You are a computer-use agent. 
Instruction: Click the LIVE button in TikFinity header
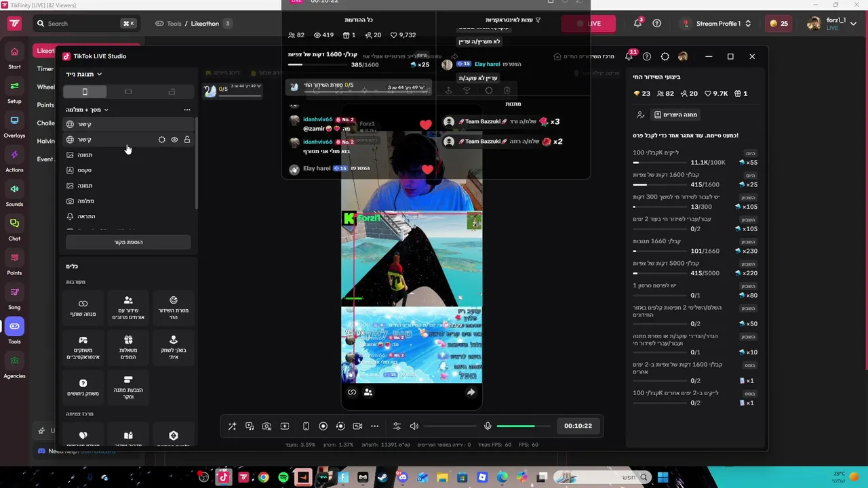pyautogui.click(x=589, y=23)
